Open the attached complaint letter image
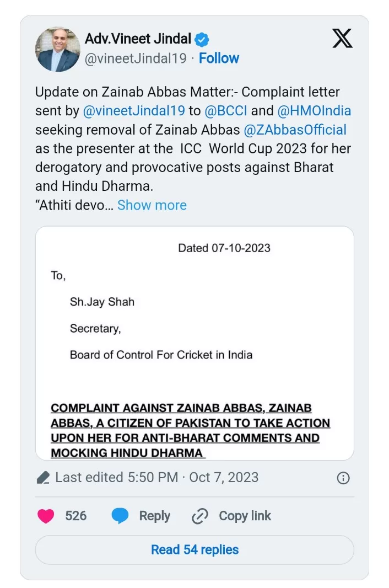 [194, 343]
